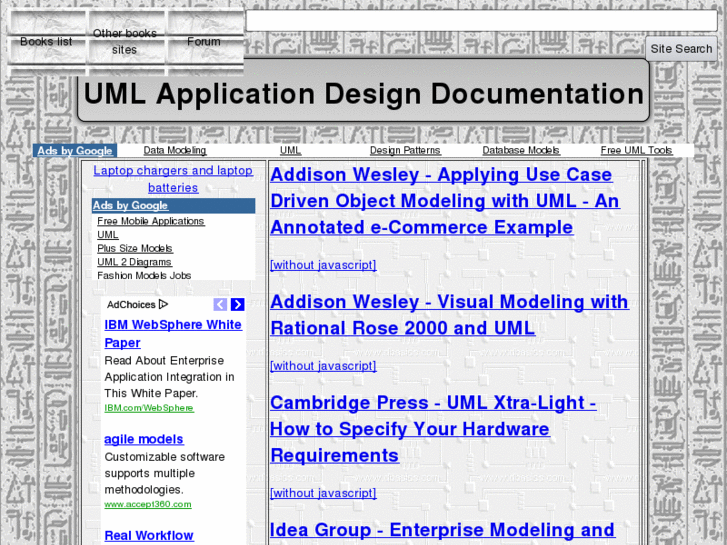Image resolution: width=727 pixels, height=545 pixels.
Task: Open without javascript link under UML Xtra-Light
Action: (x=323, y=493)
